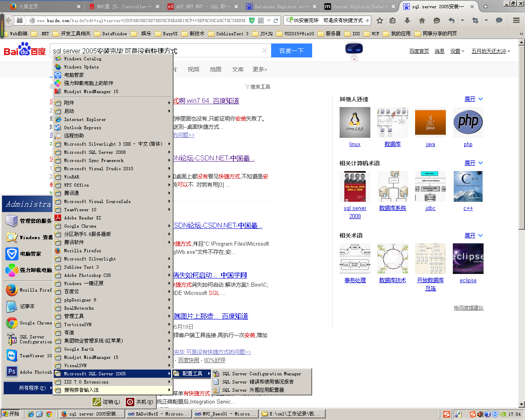Click the Baidu logo
This screenshot has height=420, width=525.
click(x=25, y=50)
